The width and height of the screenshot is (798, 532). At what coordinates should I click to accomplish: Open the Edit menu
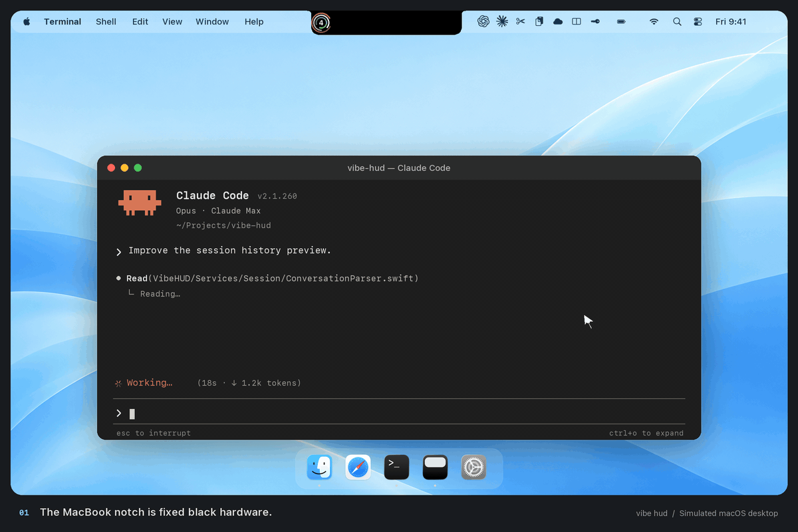[140, 21]
